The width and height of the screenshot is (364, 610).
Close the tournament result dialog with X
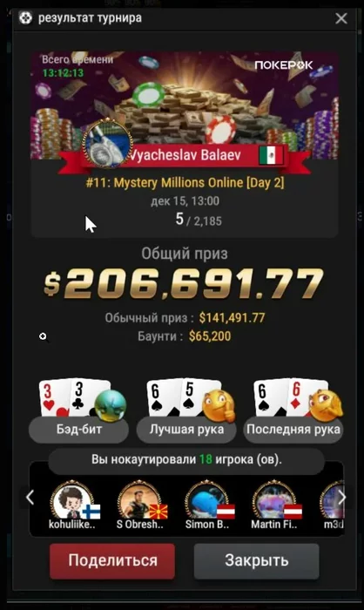tap(341, 18)
